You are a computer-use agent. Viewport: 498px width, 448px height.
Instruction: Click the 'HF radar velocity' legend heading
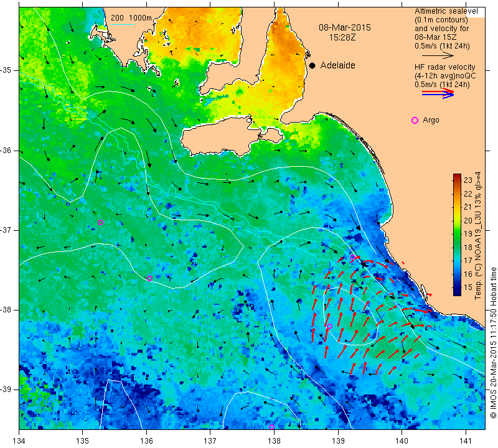[444, 67]
